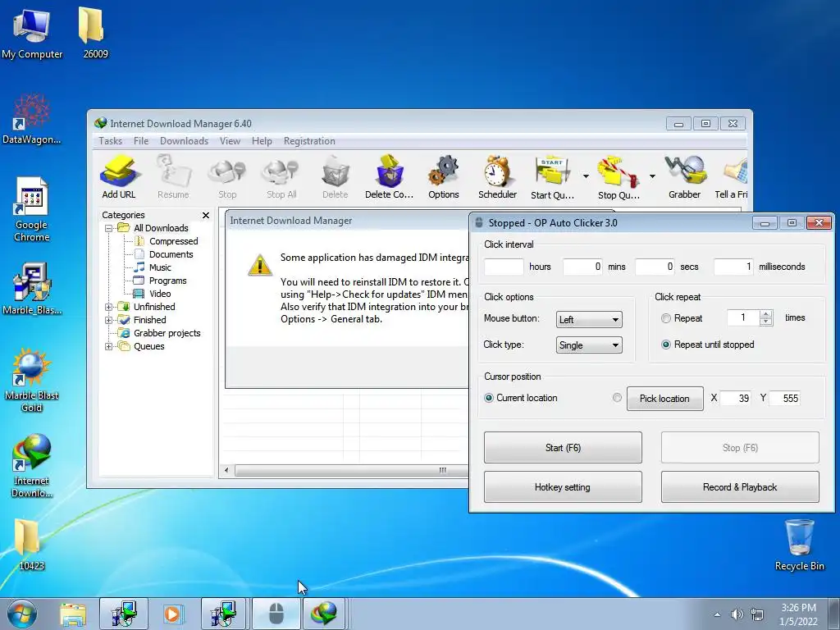Open the Windows Start button
The height and width of the screenshot is (630, 840).
(x=22, y=614)
